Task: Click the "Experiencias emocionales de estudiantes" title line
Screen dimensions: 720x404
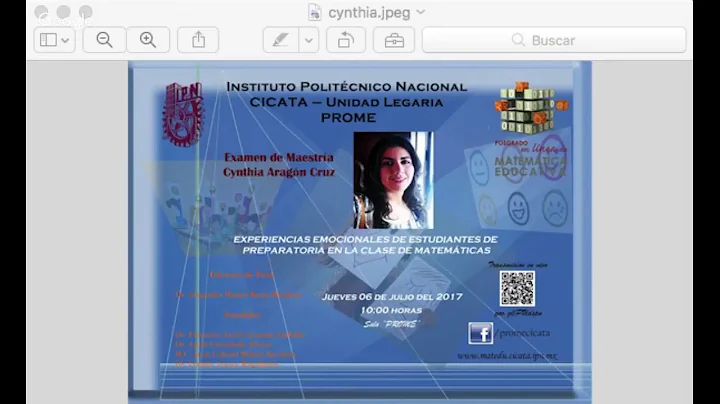Action: pyautogui.click(x=366, y=239)
